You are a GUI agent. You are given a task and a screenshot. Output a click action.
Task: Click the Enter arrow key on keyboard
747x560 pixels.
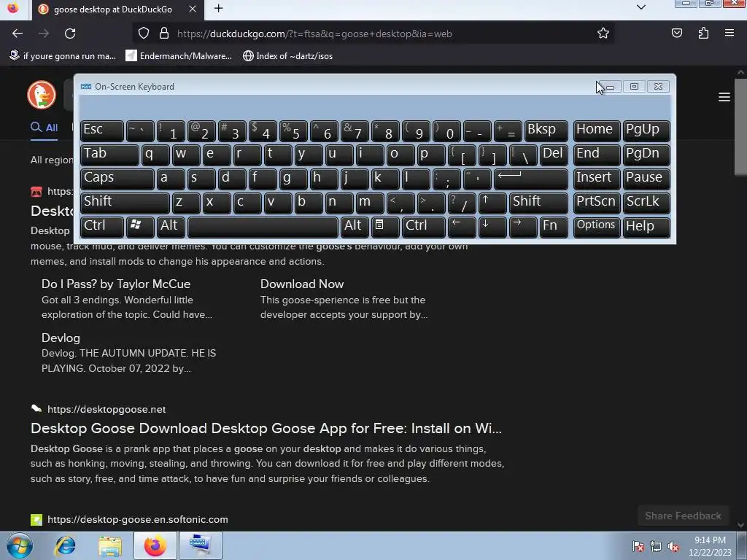[x=531, y=178]
